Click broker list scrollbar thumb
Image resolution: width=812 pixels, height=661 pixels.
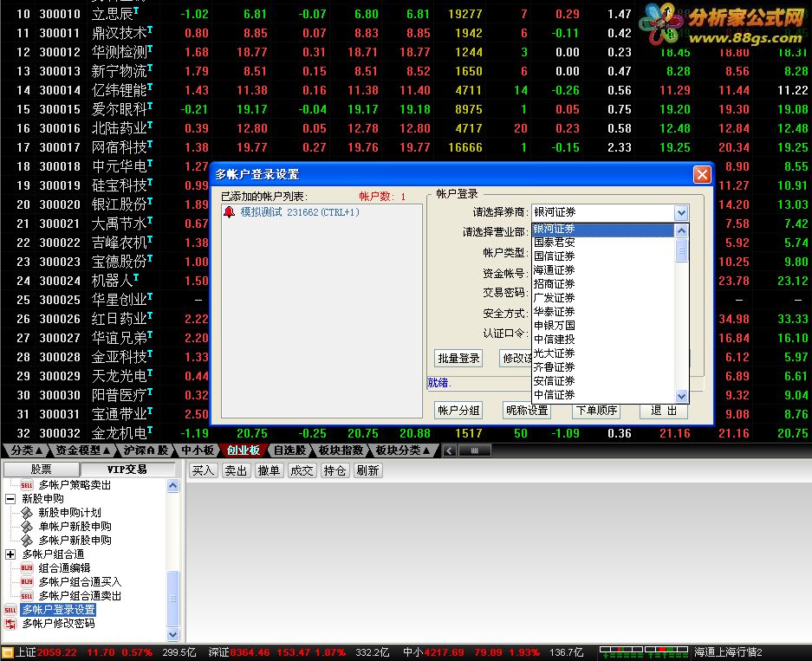[681, 250]
